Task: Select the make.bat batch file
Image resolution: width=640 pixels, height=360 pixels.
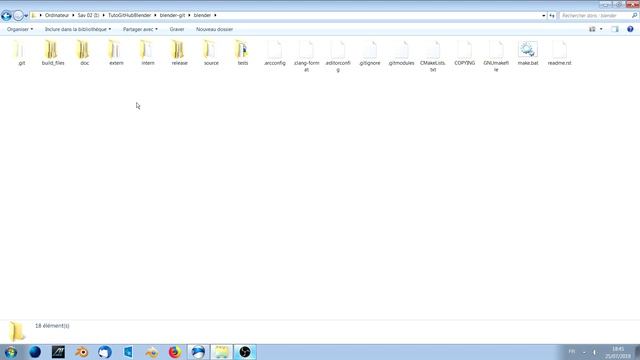Action: (x=528, y=53)
